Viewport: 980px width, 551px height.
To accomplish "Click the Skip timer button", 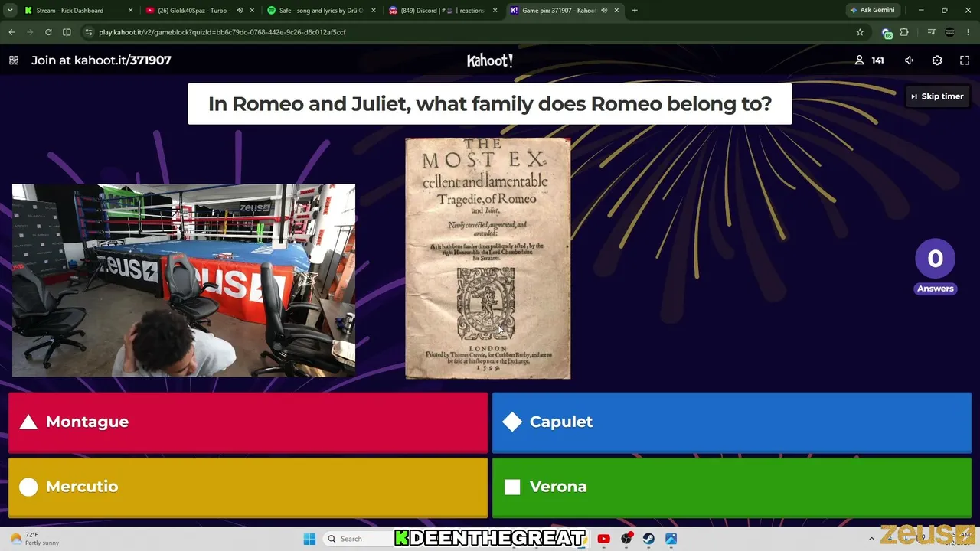I will click(x=936, y=96).
